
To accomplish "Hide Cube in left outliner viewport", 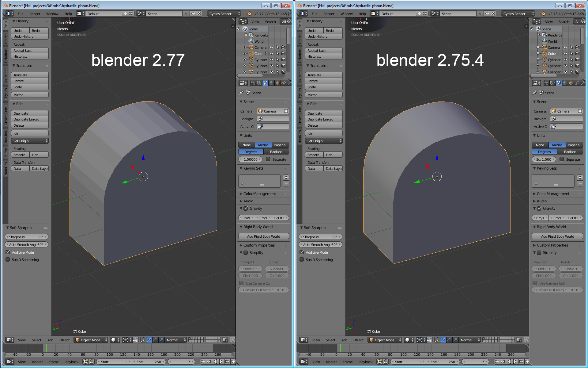I will coord(271,53).
